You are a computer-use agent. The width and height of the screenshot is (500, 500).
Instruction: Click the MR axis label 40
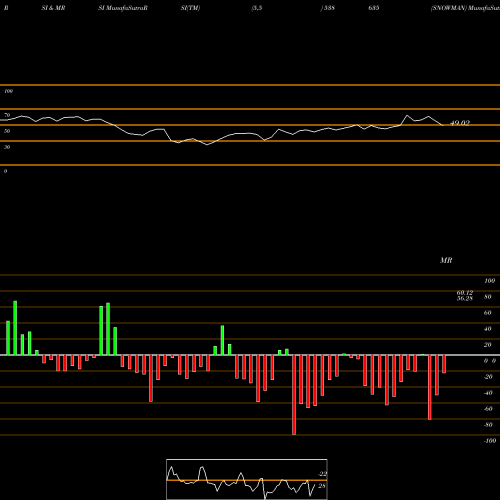(x=488, y=329)
